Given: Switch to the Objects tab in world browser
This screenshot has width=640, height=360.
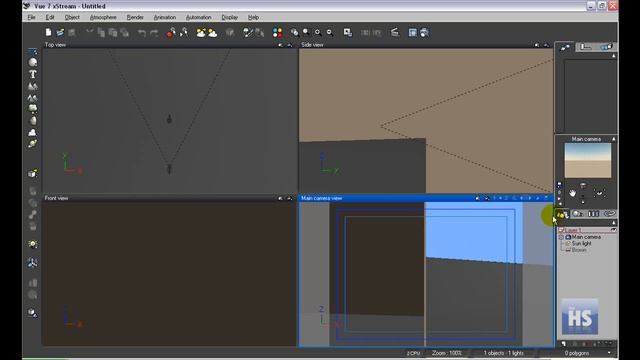Looking at the screenshot, I should click(x=562, y=214).
